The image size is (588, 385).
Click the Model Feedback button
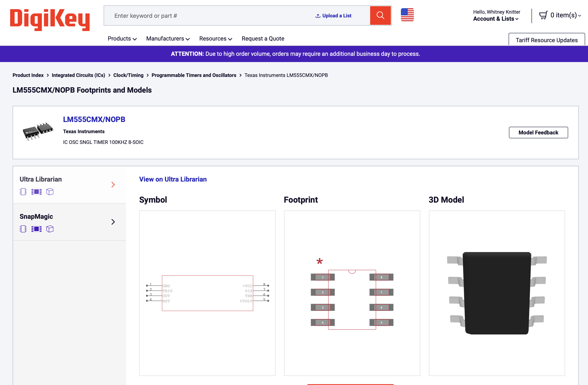point(538,133)
